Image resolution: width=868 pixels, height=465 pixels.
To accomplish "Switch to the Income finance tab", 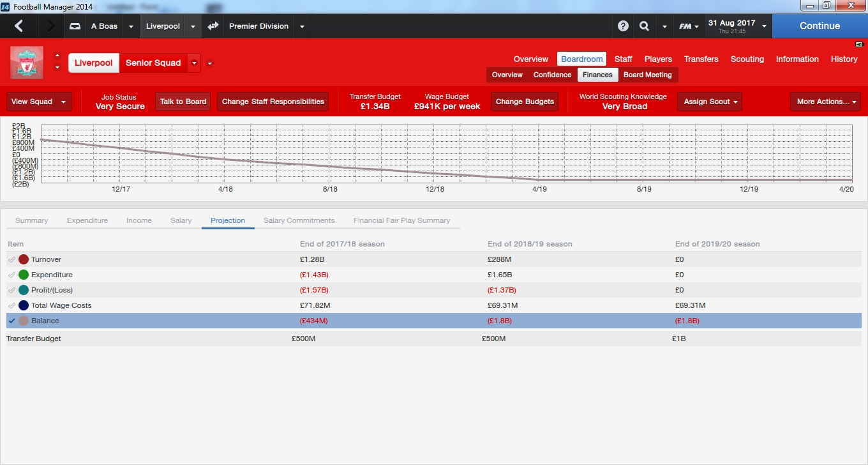I will (x=139, y=220).
